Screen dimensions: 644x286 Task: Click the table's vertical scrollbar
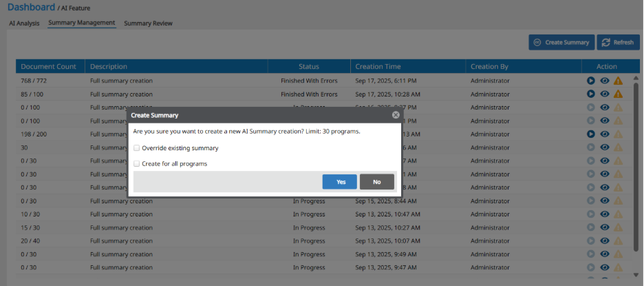point(635,165)
